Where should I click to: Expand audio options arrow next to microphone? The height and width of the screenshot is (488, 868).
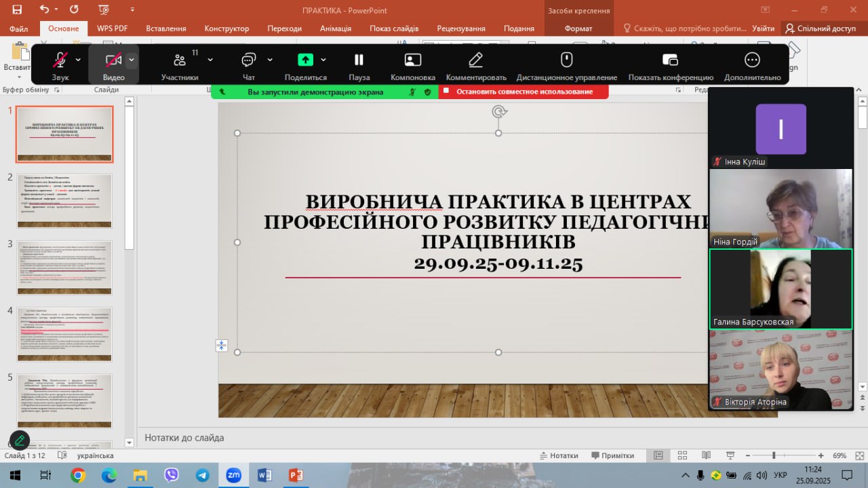coord(78,60)
